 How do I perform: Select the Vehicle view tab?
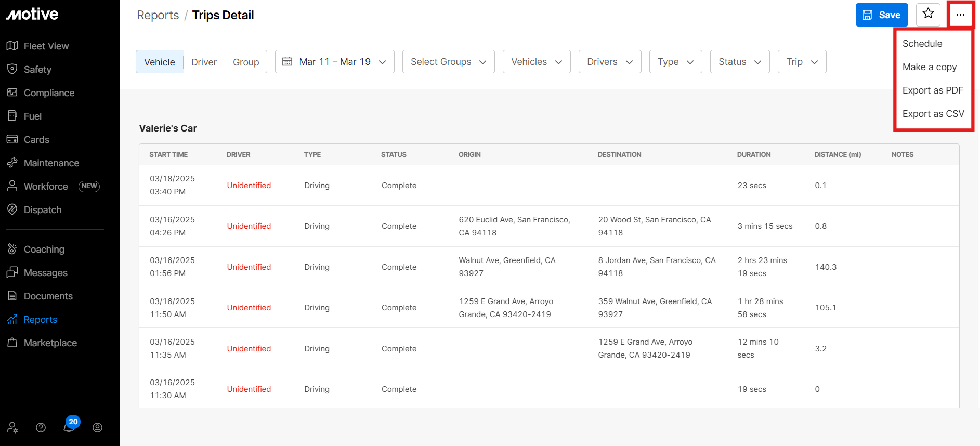(x=160, y=62)
